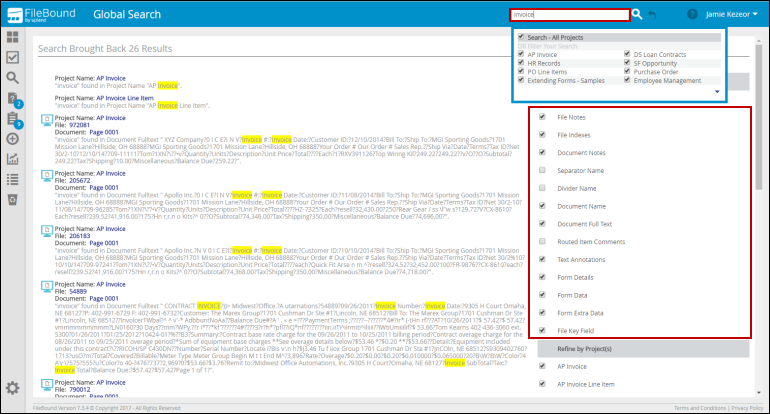Open Privacy Policy footer link
Viewport: 770px width, 414px height.
pos(747,408)
